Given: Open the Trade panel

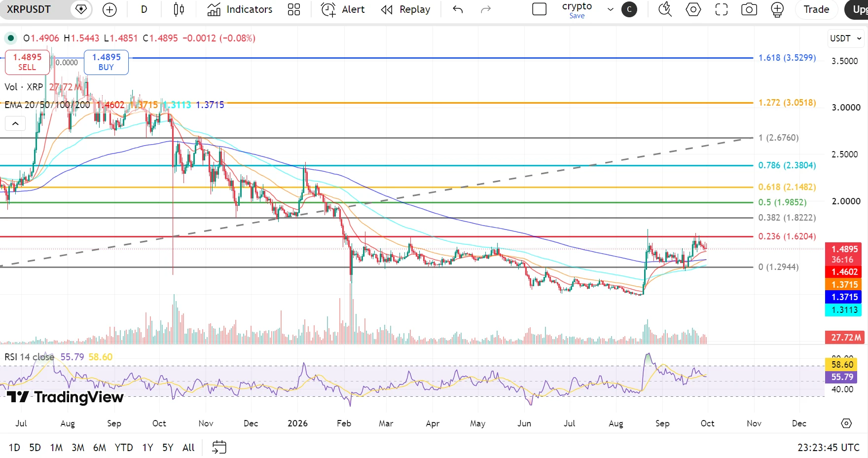Looking at the screenshot, I should [x=816, y=9].
